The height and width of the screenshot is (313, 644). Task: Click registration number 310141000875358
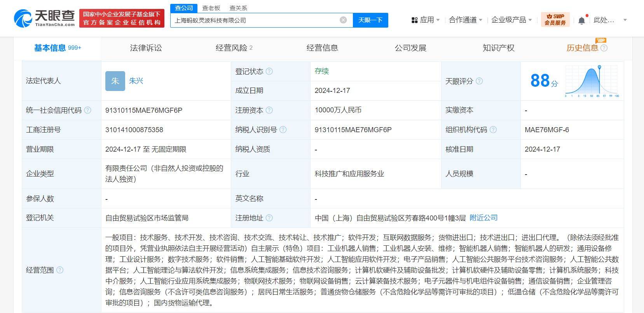134,130
